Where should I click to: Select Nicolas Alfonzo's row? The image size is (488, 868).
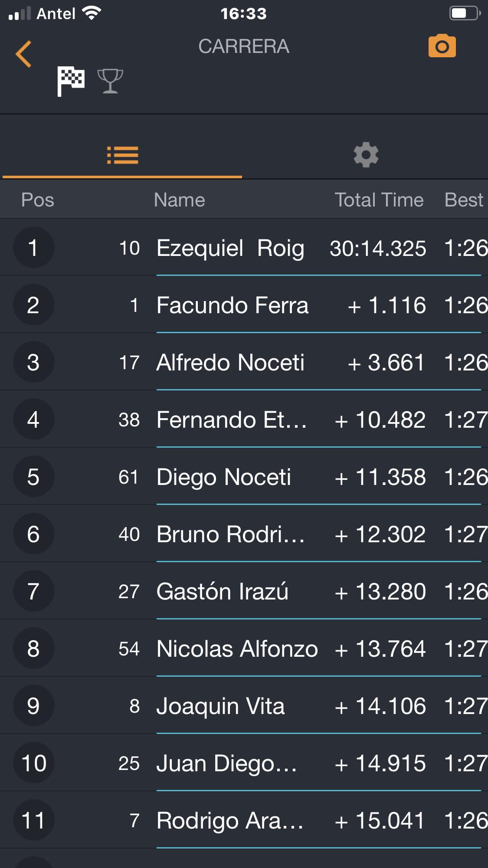[244, 649]
